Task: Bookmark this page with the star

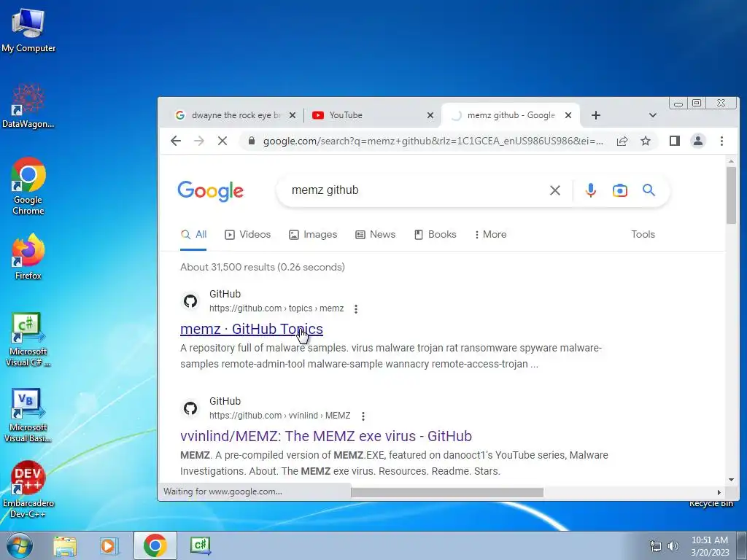Action: [646, 141]
